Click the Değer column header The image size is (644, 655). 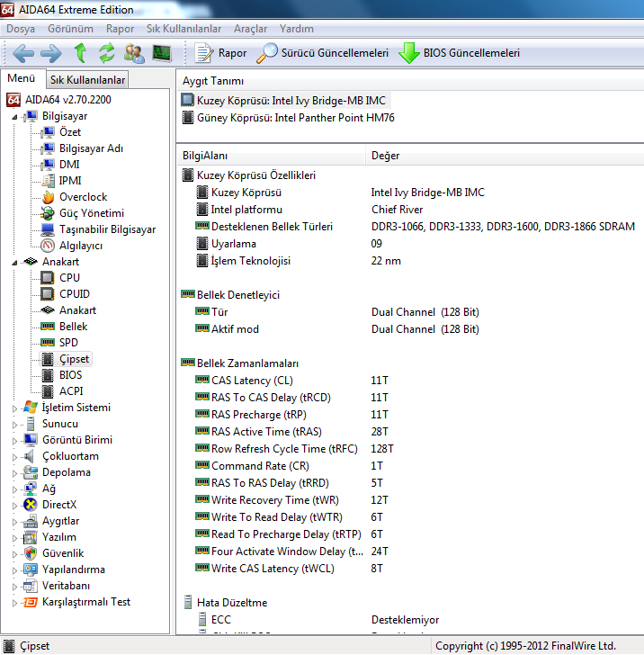(386, 156)
